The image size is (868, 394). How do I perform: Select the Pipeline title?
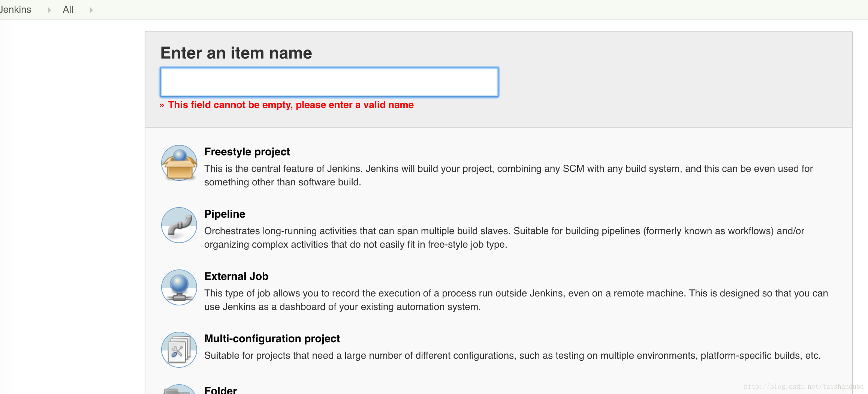click(224, 214)
